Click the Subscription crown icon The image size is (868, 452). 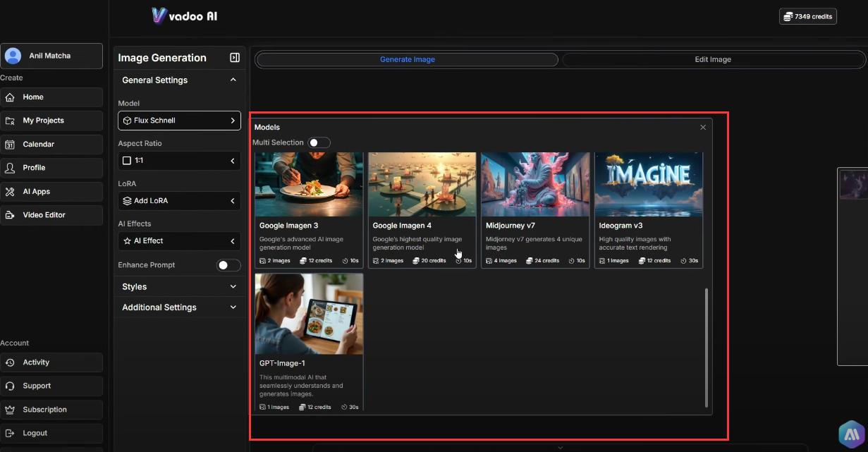click(x=10, y=410)
